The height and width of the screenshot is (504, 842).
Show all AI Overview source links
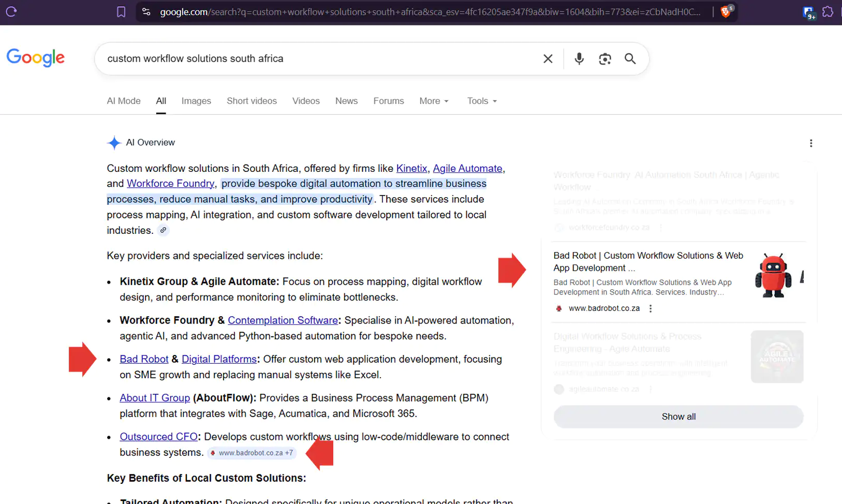[678, 417]
